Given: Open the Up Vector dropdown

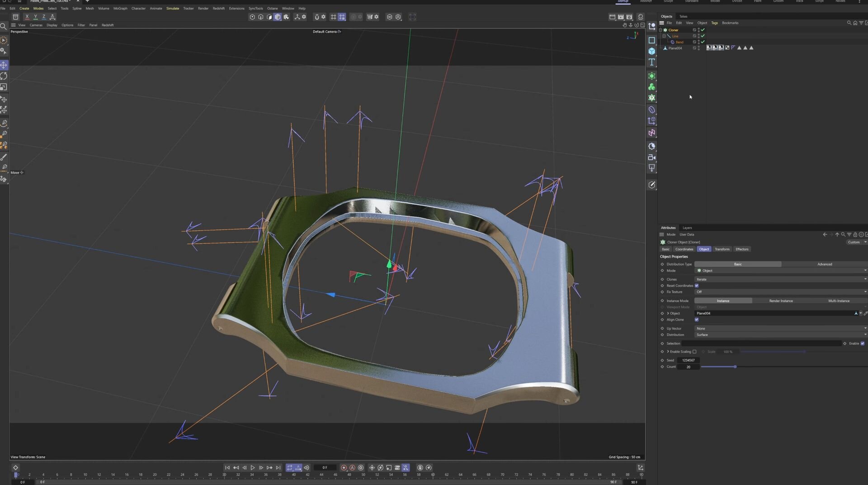Looking at the screenshot, I should coord(781,328).
